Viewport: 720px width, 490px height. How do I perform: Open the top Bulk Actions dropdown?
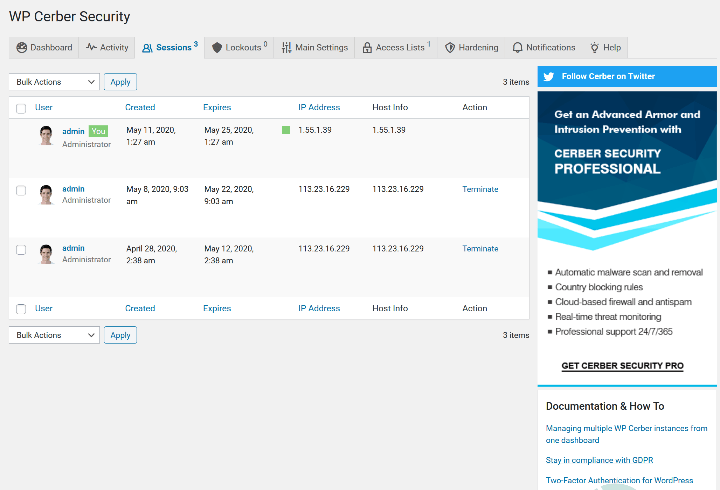click(54, 82)
